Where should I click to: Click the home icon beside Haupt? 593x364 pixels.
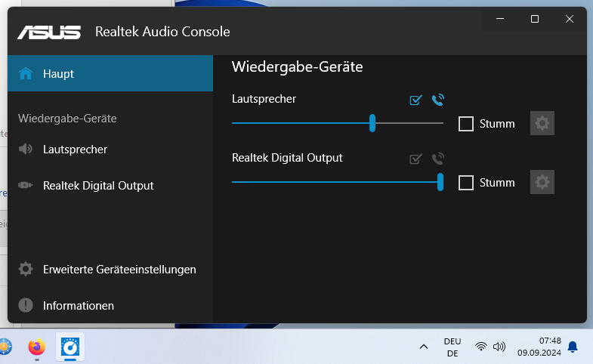[x=26, y=73]
